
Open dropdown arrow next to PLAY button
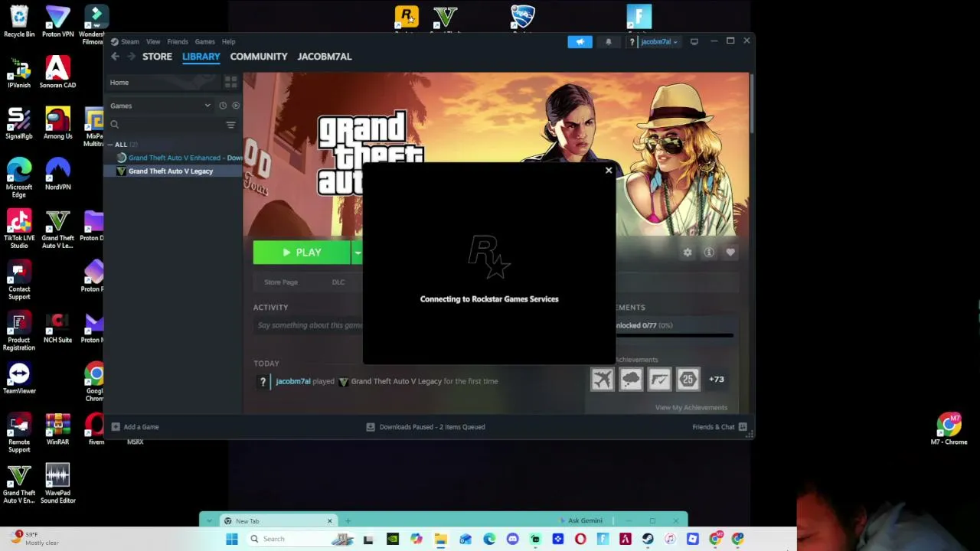(x=357, y=253)
